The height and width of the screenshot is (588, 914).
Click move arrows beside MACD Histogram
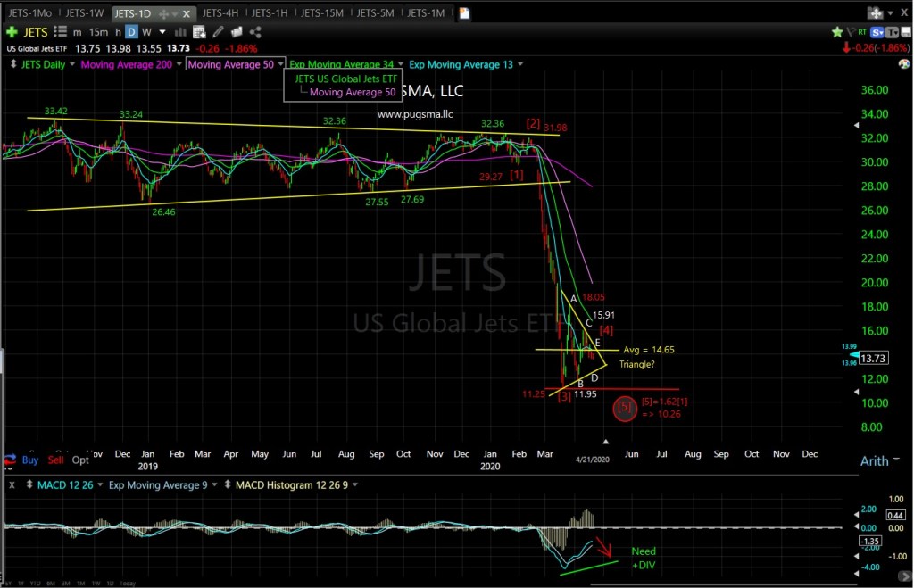(228, 484)
